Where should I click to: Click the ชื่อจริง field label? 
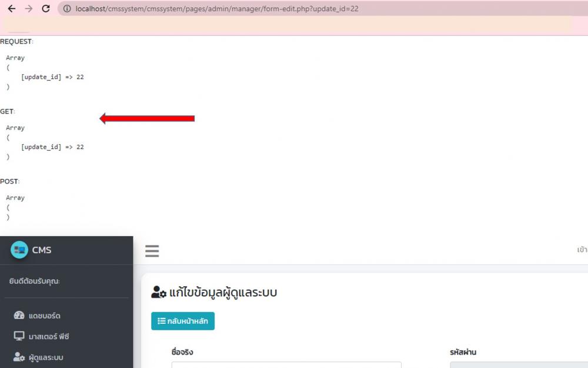tap(182, 352)
